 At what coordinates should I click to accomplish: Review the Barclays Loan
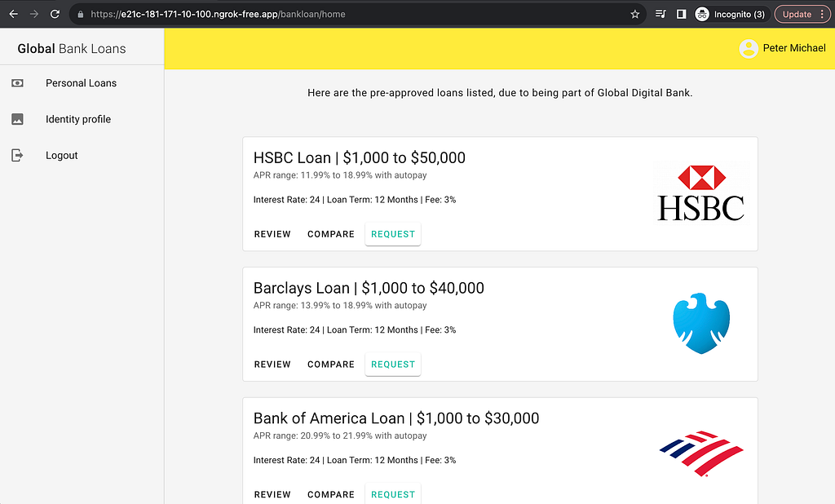272,365
